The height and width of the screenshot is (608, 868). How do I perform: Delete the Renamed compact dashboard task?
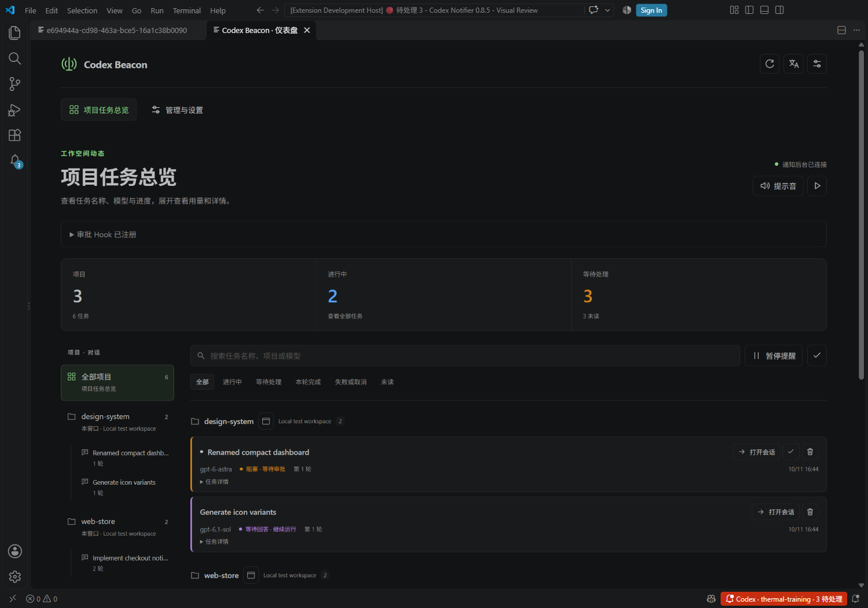(810, 452)
